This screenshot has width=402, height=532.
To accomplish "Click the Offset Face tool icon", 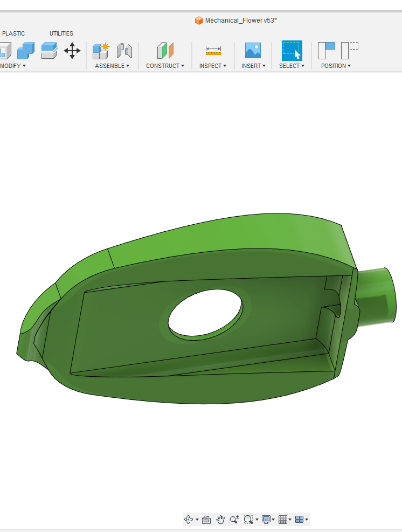I will point(49,51).
